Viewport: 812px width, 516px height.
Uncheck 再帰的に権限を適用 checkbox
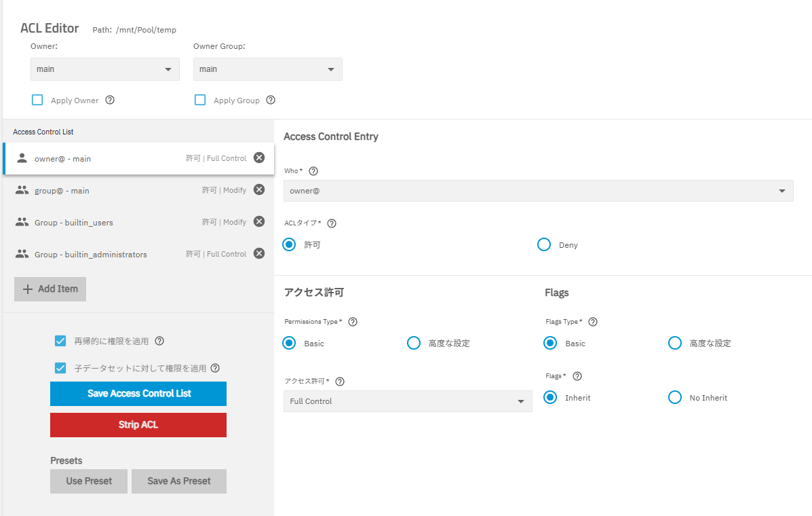tap(60, 341)
